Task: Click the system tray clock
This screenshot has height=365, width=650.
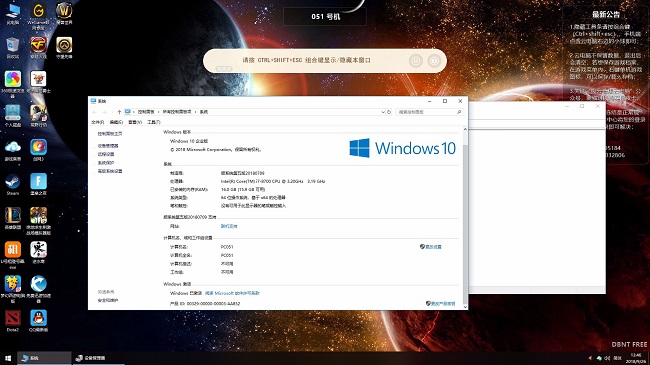Action: coord(636,358)
